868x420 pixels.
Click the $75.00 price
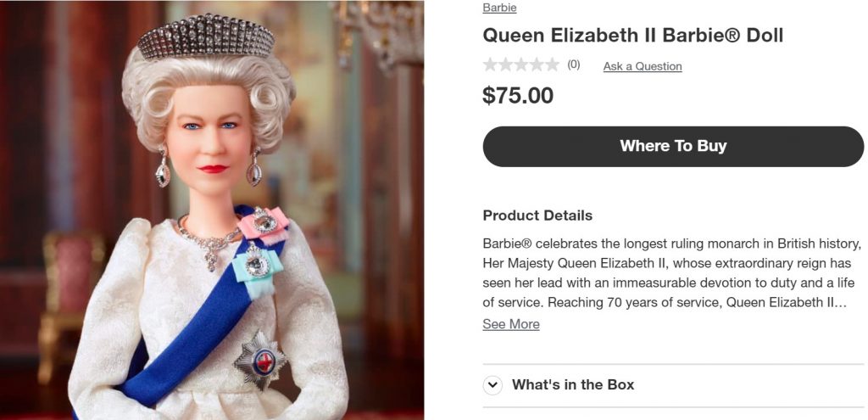pos(518,96)
